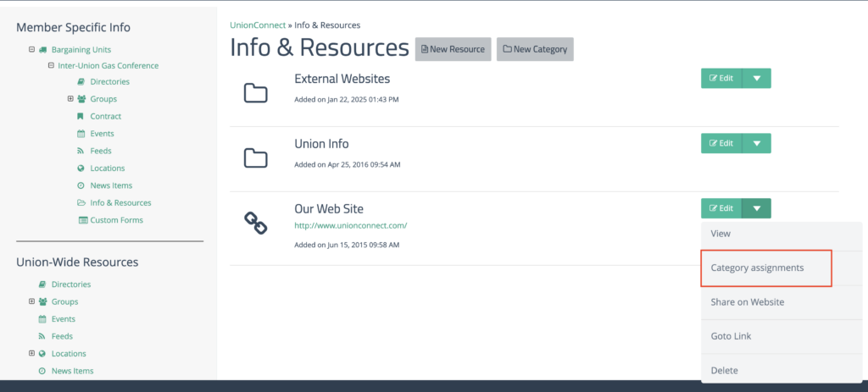Click the New Category button
The height and width of the screenshot is (392, 868).
[535, 49]
